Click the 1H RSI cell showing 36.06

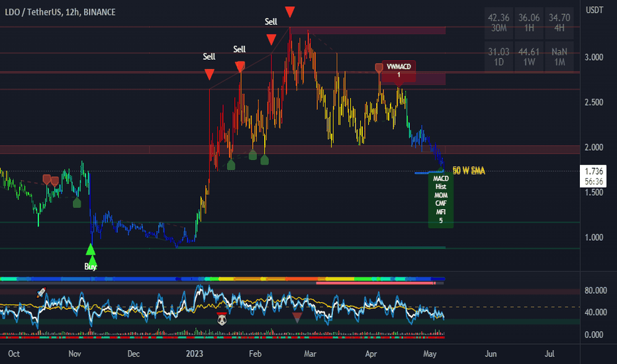(x=529, y=23)
